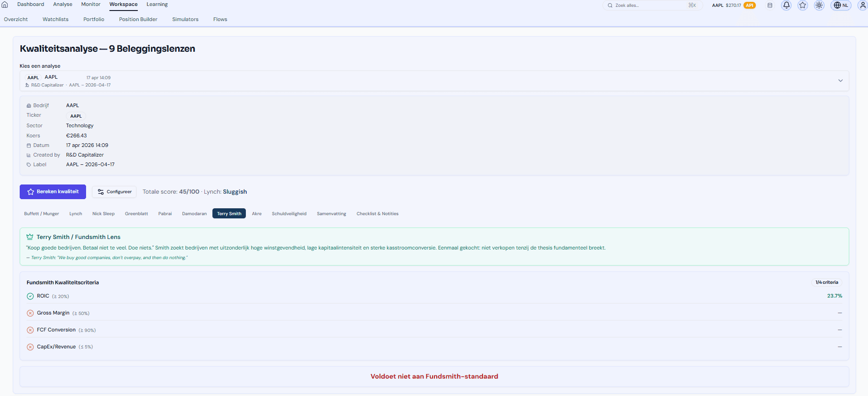The height and width of the screenshot is (396, 868).
Task: Click the 'Fundsmith Kwaliteitscriteria' heading
Action: point(63,282)
